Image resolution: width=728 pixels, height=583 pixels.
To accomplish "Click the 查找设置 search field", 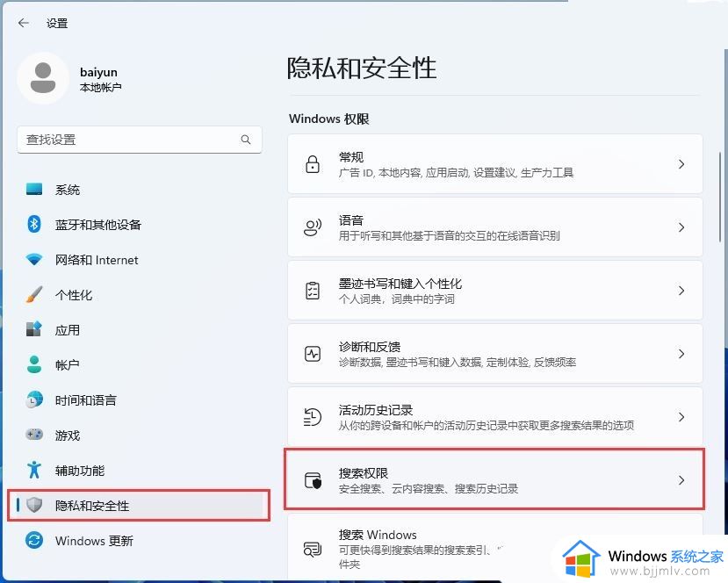I will (140, 140).
